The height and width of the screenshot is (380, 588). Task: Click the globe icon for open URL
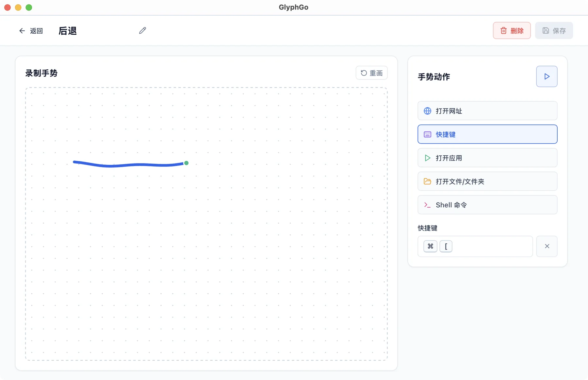click(x=427, y=111)
